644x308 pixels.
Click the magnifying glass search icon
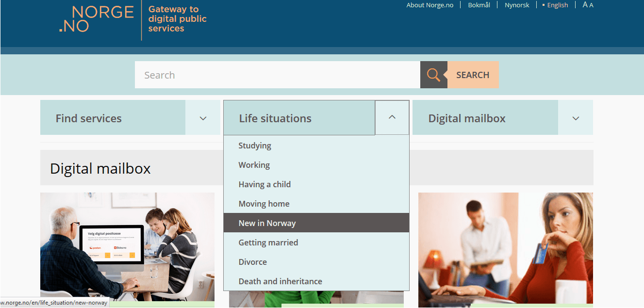coord(433,75)
